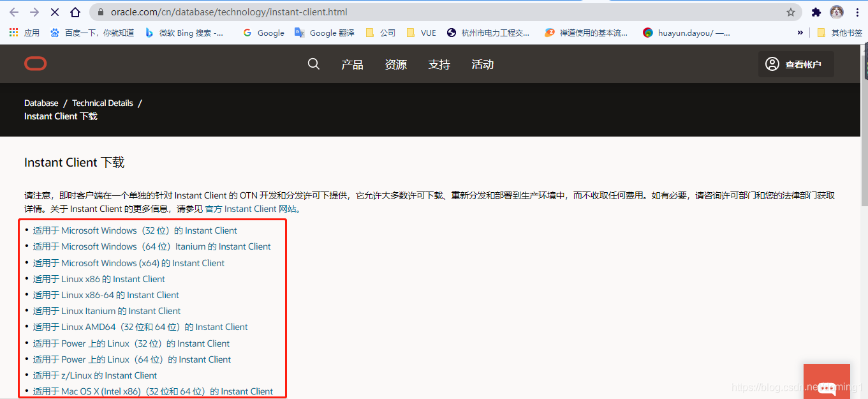868x399 pixels.
Task: Open Power 上的 Linux (32 位) link
Action: pyautogui.click(x=131, y=343)
